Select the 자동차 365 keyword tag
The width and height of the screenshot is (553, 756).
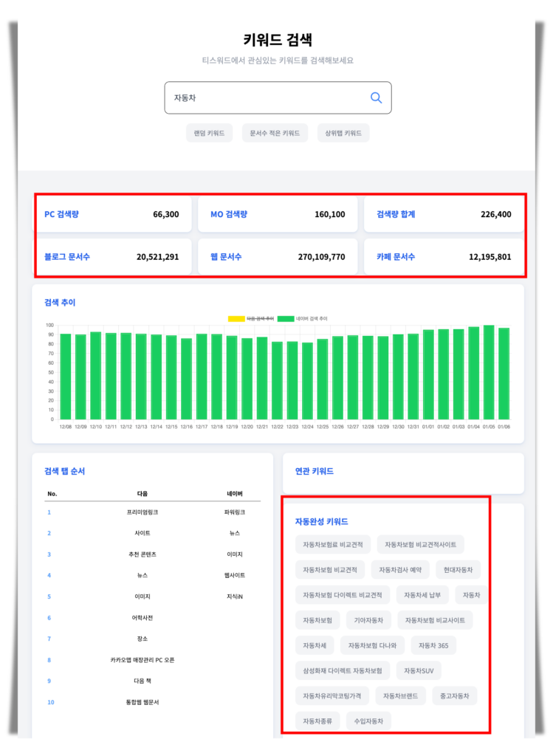pos(433,645)
